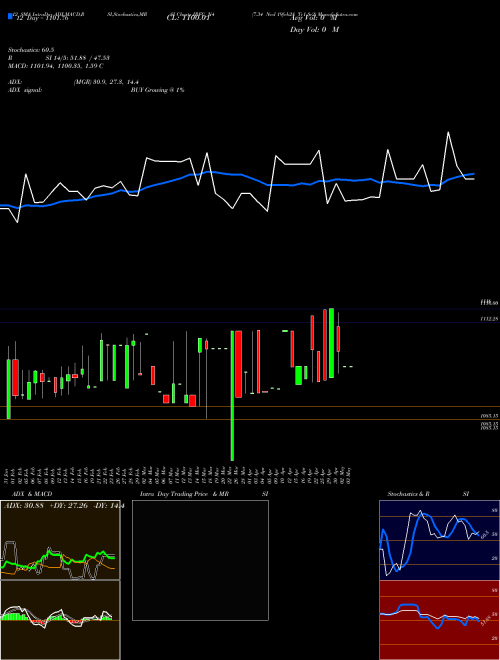Click the blue moving average line end
The width and height of the screenshot is (500, 660).
(473, 174)
